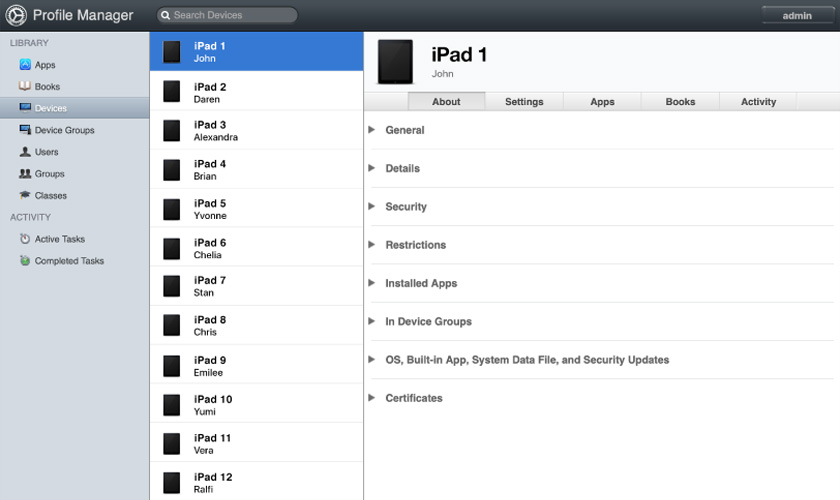Click the Users silhouette icon

click(25, 152)
